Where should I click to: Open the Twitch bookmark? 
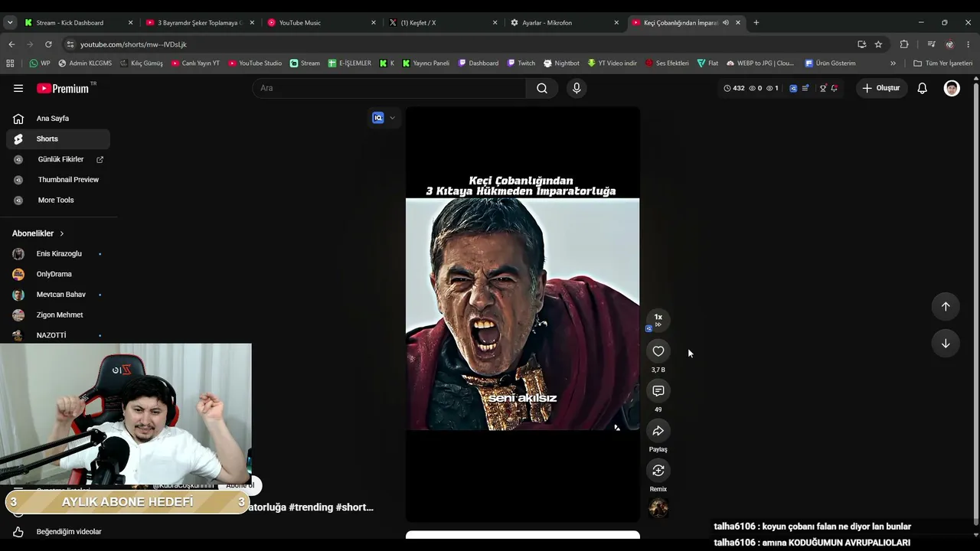coord(521,64)
